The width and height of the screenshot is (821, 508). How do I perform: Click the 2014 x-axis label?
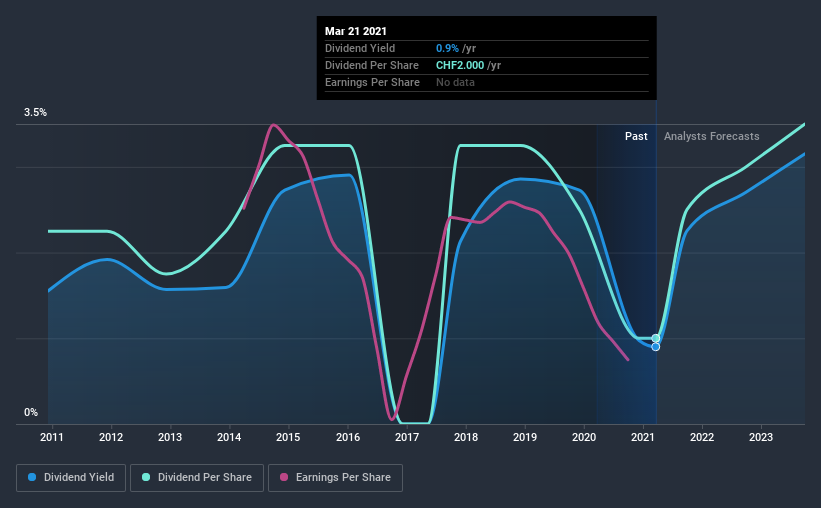(x=229, y=437)
